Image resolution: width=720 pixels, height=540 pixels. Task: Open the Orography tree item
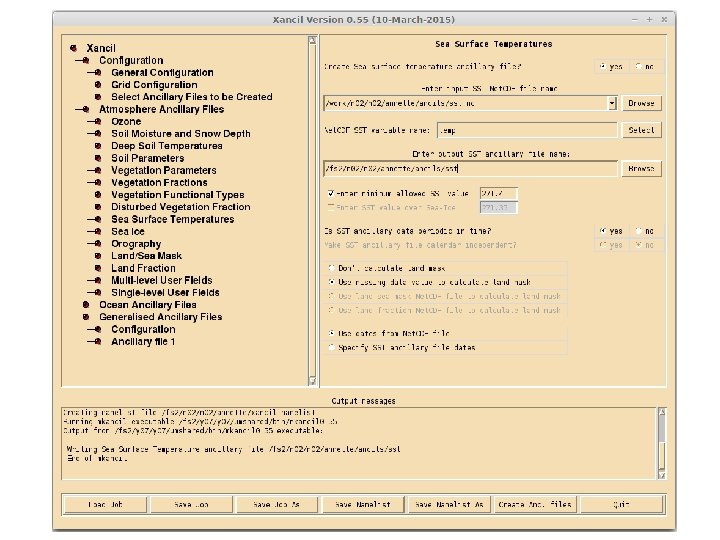(x=136, y=244)
